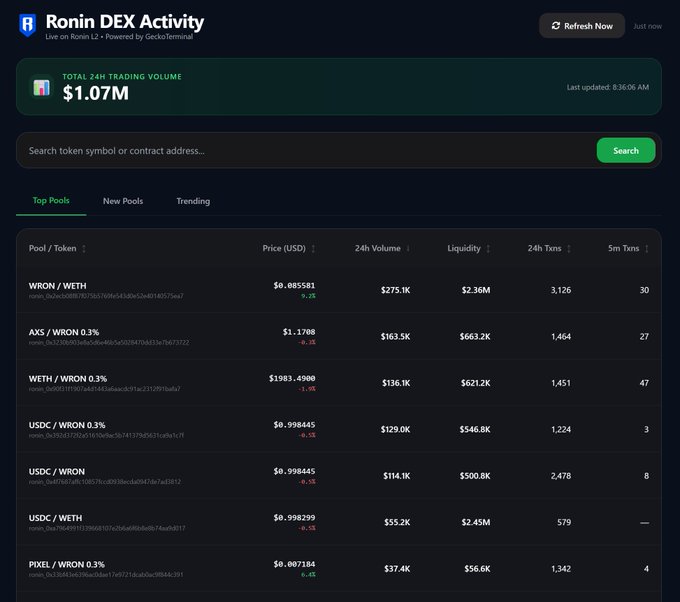Sort by Pool / Token column arrows
The height and width of the screenshot is (602, 680).
84,249
